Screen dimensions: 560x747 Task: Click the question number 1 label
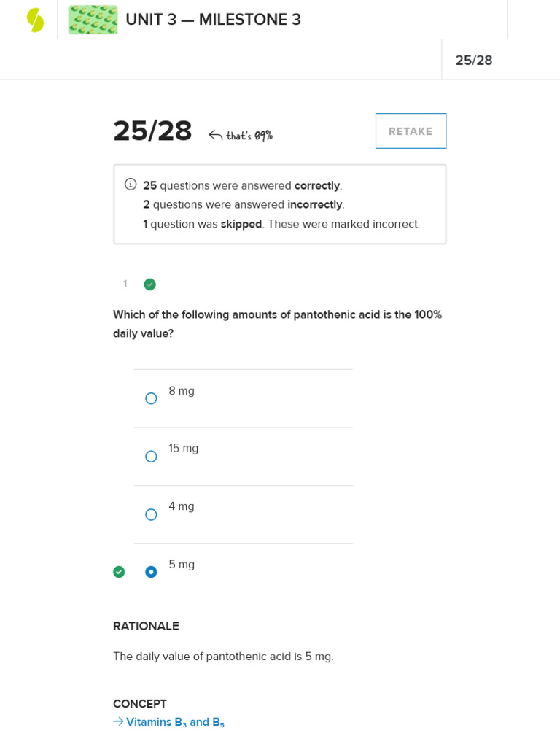point(125,284)
